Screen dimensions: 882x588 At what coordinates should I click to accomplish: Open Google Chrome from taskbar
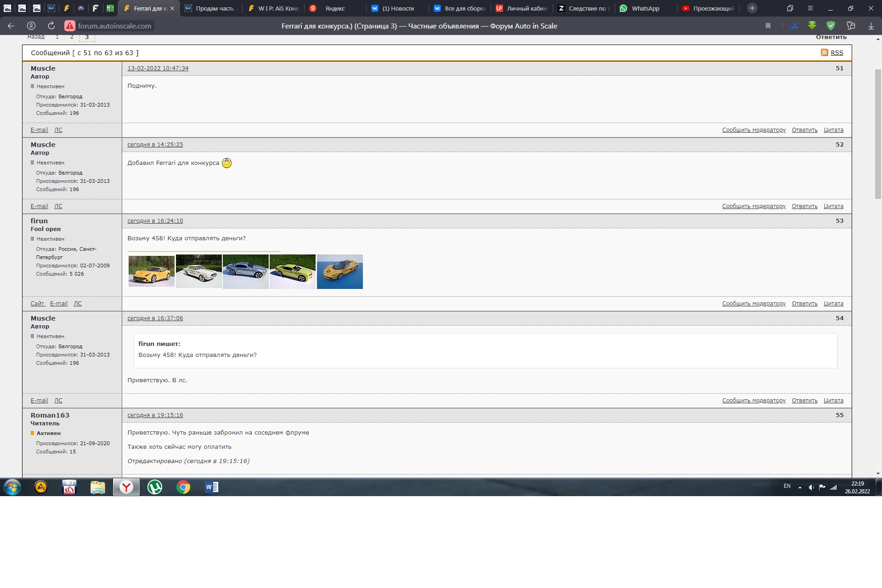coord(183,487)
